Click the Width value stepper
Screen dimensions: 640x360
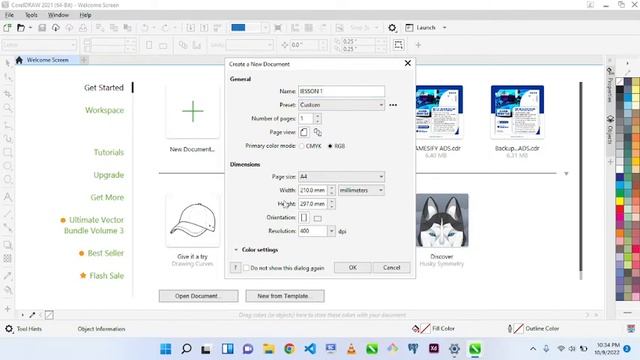[331, 190]
